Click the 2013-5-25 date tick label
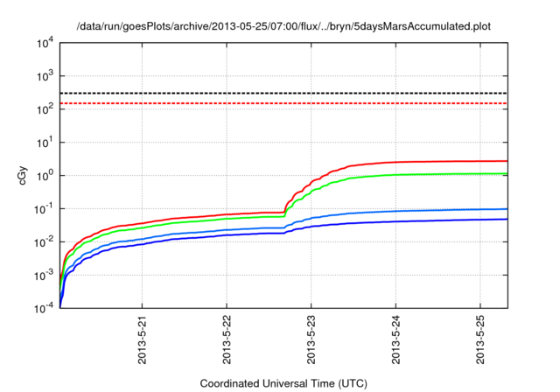Image resolution: width=560 pixels, height=392 pixels. pyautogui.click(x=480, y=339)
